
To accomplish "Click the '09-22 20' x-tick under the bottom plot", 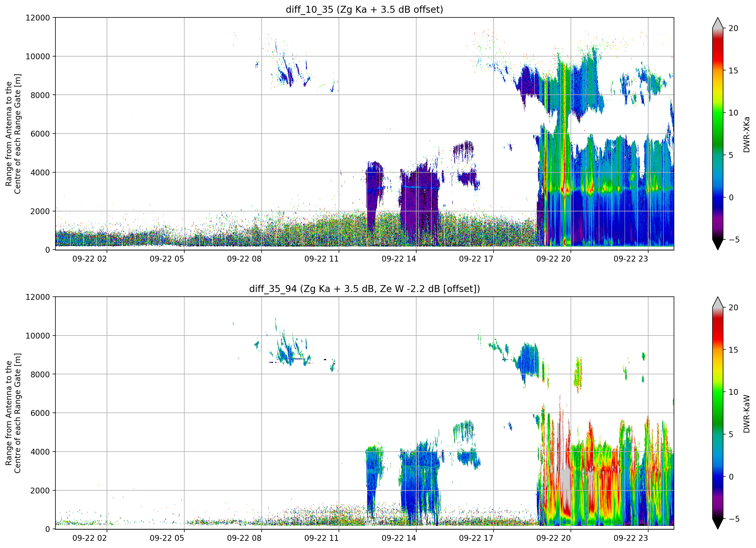I will [x=554, y=538].
